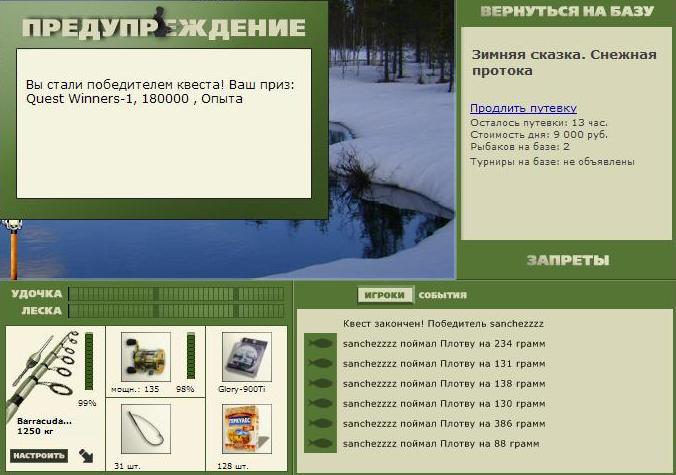Click the entry sanchezzzz поймал Плотву на 234 грамм
This screenshot has height=475, width=676.
444,344
